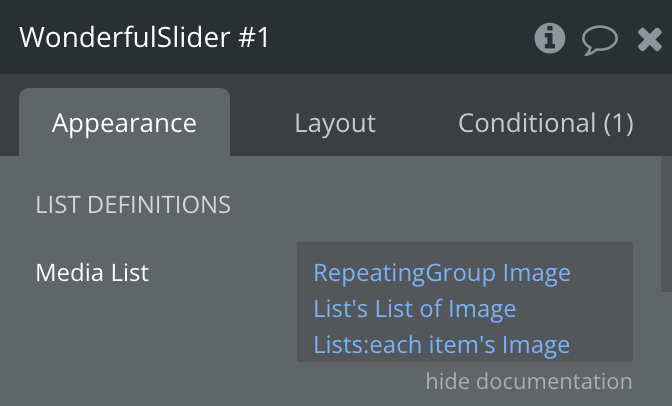Click the Media List field label
The width and height of the screenshot is (672, 406).
pyautogui.click(x=92, y=272)
